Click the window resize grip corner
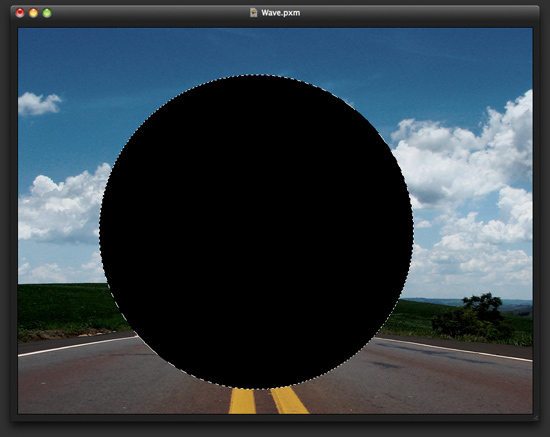 click(535, 417)
